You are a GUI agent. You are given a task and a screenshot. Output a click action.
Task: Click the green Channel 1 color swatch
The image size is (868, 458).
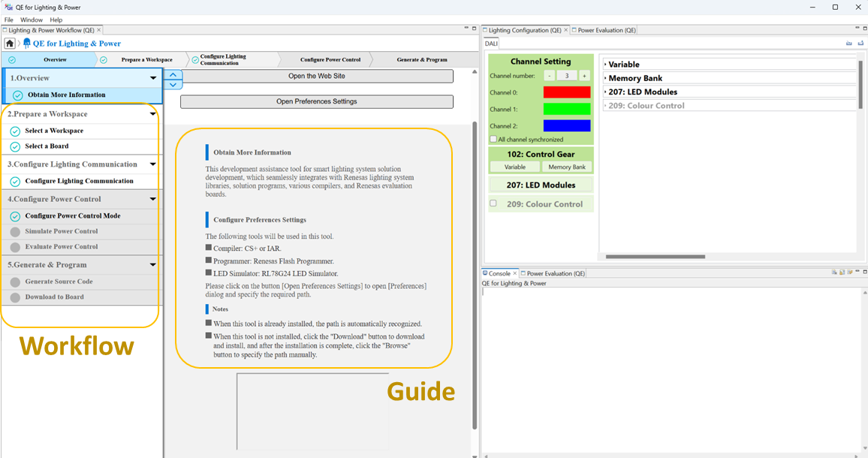point(565,109)
